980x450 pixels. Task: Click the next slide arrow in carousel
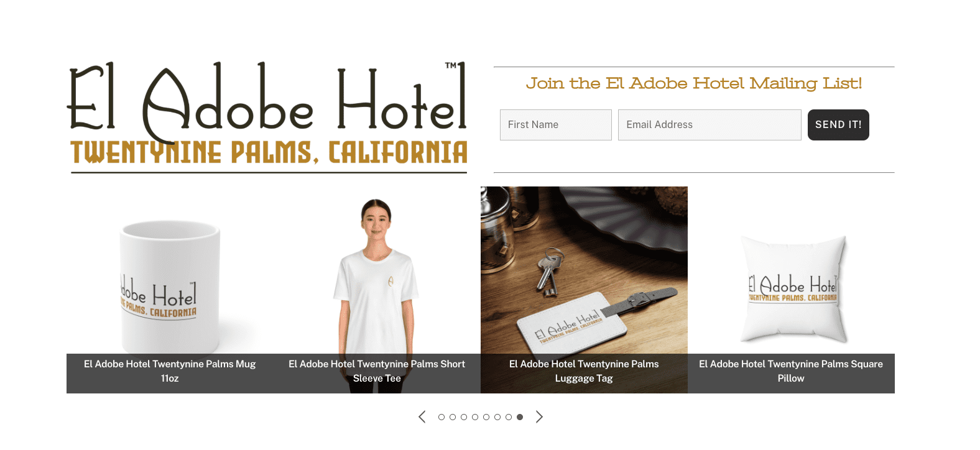(x=539, y=417)
